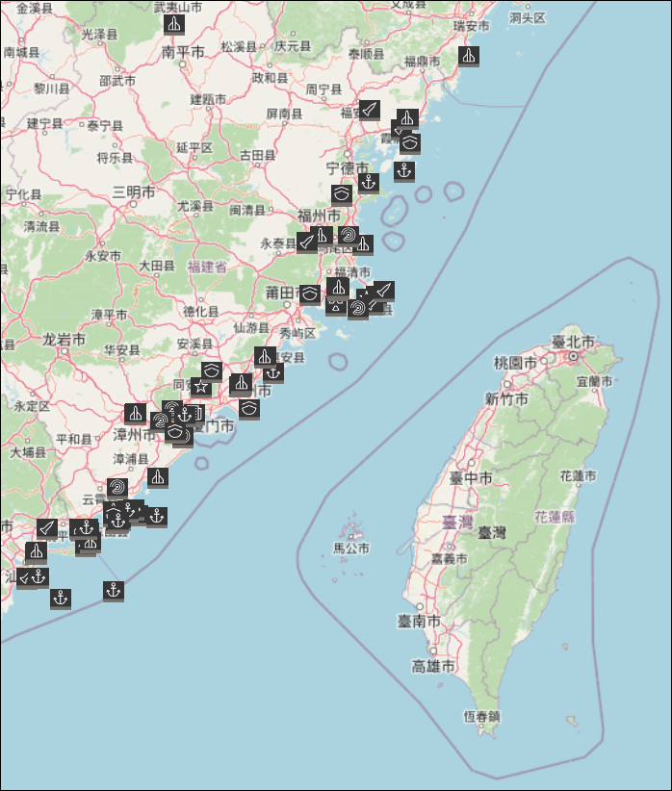Click the airbase marker directly above 霞浦

click(407, 118)
